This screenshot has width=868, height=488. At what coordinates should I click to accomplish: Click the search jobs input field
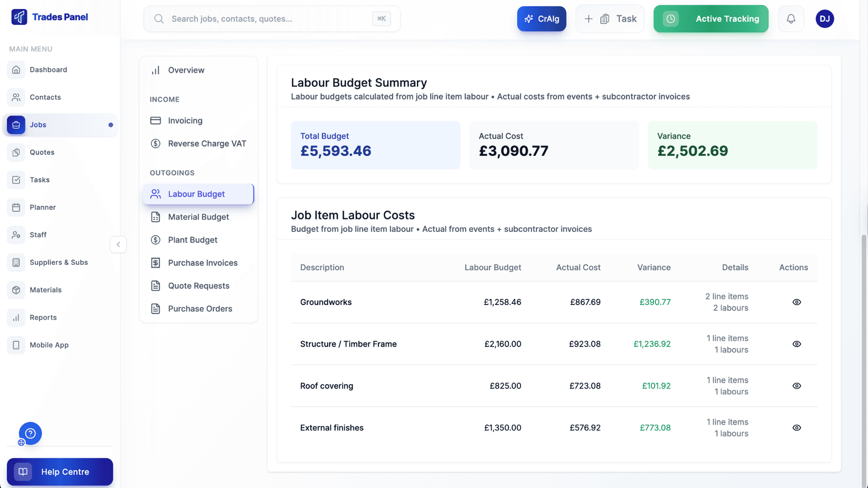point(271,19)
